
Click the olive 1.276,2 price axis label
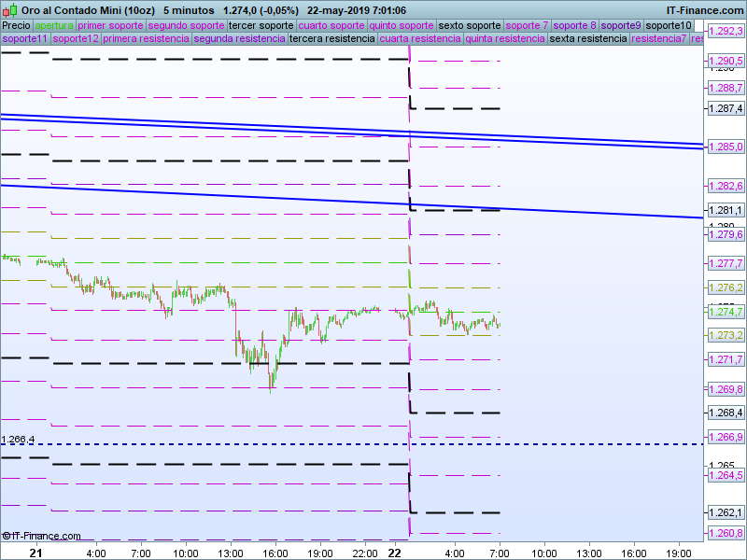click(x=726, y=287)
